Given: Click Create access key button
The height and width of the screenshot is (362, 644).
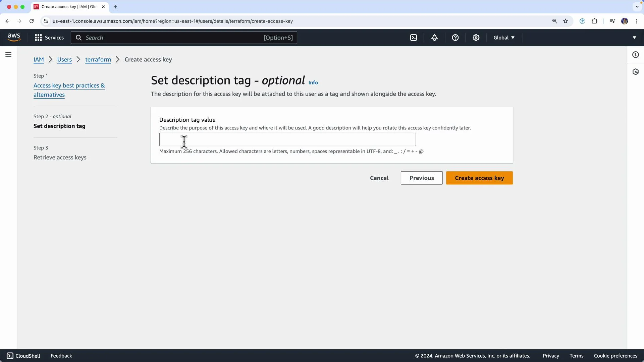Looking at the screenshot, I should [x=479, y=178].
